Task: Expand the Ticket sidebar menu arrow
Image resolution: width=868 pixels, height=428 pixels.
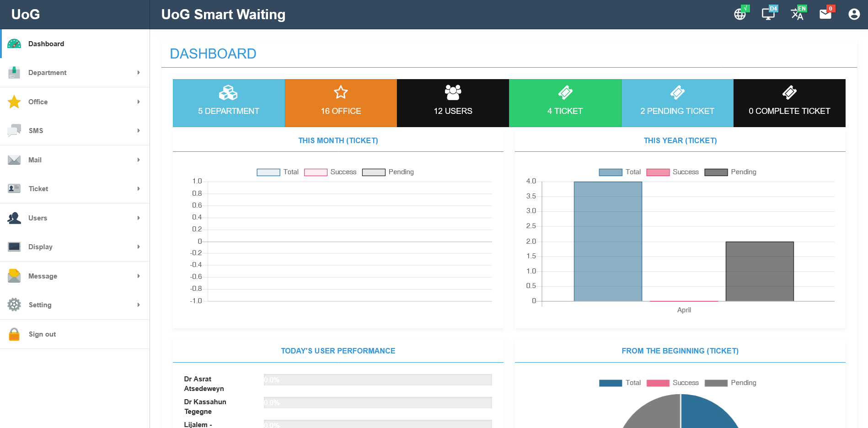Action: pyautogui.click(x=139, y=189)
